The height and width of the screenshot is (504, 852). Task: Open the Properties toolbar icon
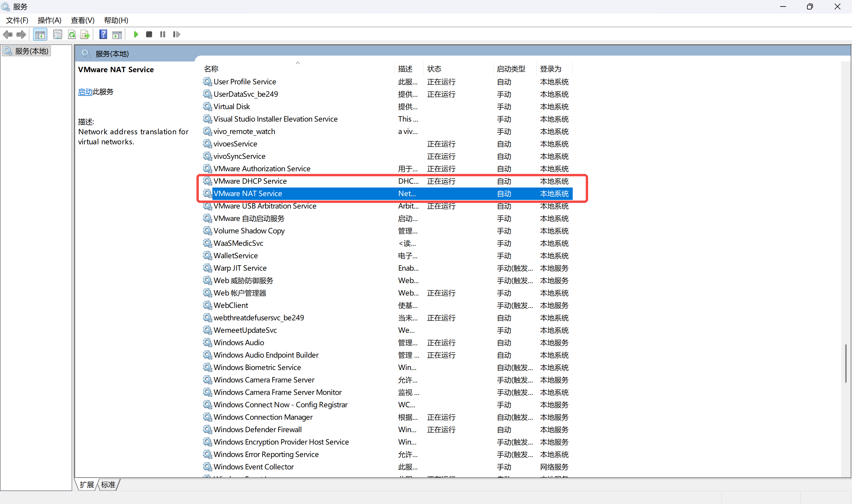(x=58, y=34)
